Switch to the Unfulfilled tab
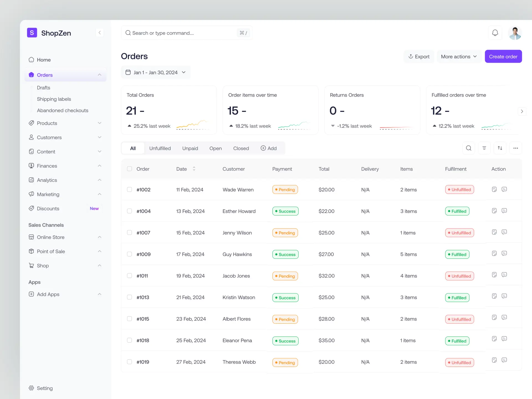This screenshot has width=532, height=399. coord(160,148)
